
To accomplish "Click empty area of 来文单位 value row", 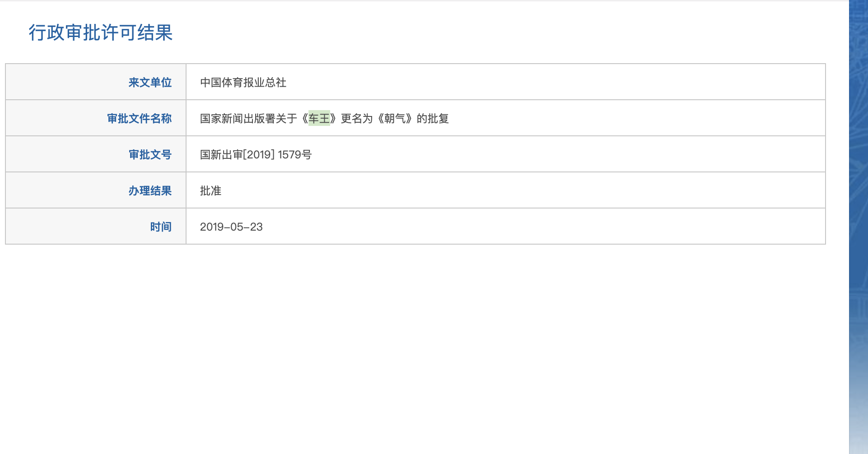I will coord(555,82).
